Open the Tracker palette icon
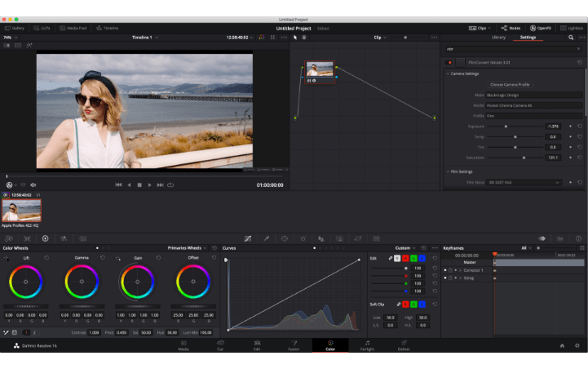The image size is (588, 369). [x=303, y=238]
